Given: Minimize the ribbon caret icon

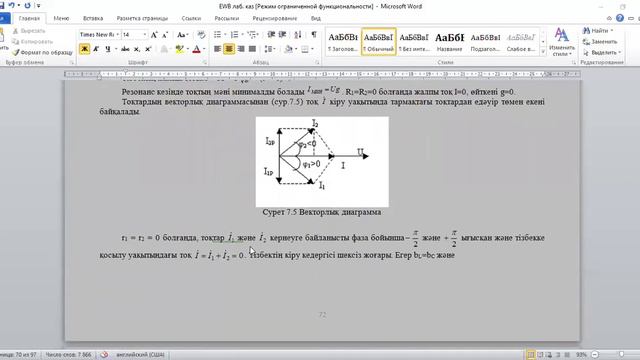Looking at the screenshot, I should tap(609, 18).
